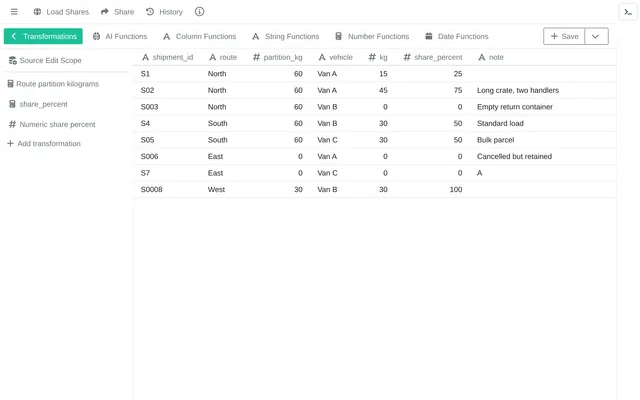Click the globe icon beside Load Shares
The height and width of the screenshot is (400, 640).
37,12
